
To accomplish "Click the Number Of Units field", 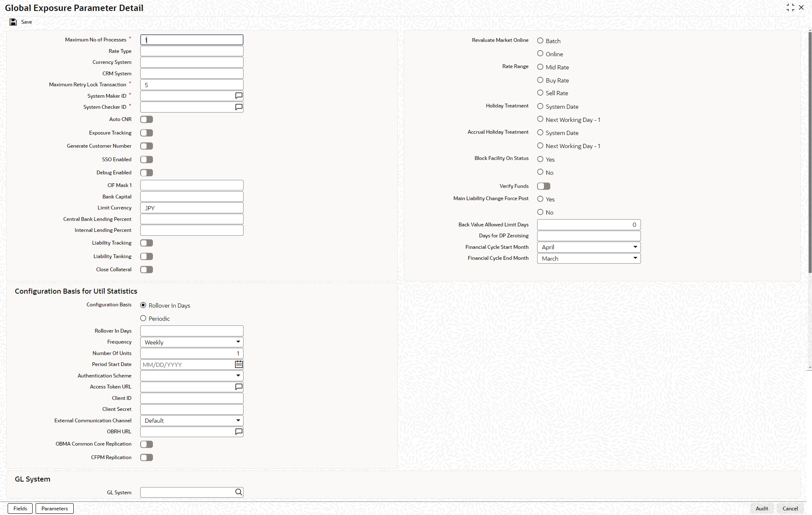I will pos(192,353).
